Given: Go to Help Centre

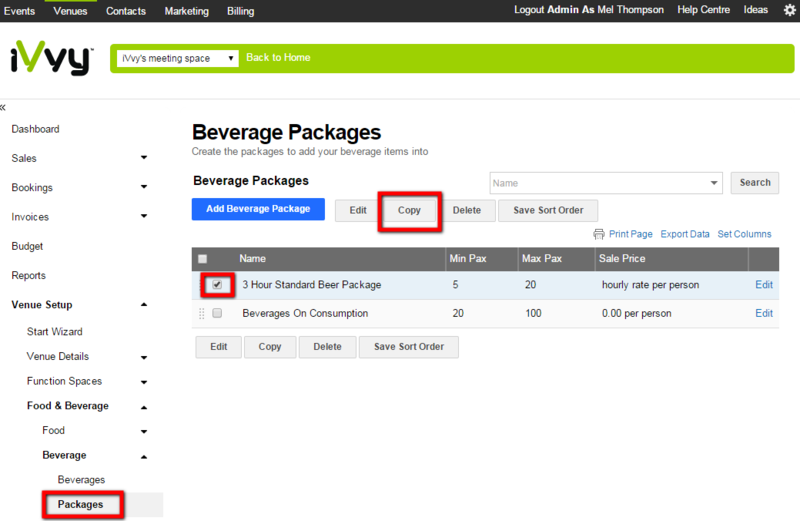Looking at the screenshot, I should (x=704, y=10).
